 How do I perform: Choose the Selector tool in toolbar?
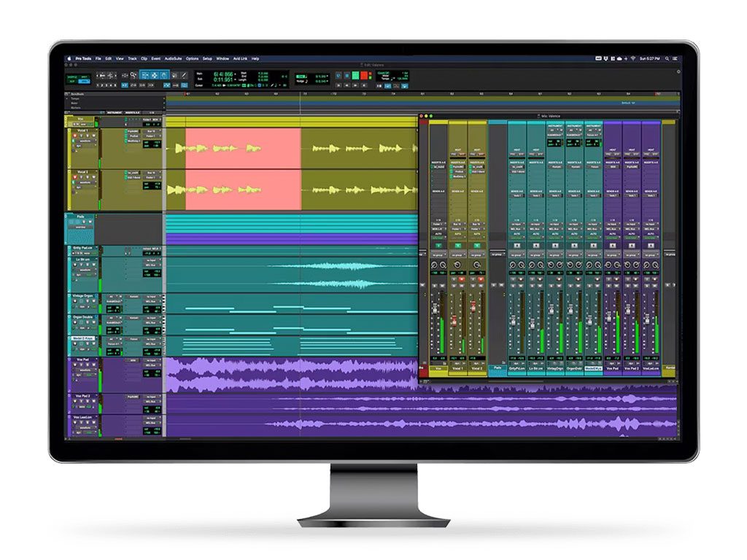[x=154, y=75]
